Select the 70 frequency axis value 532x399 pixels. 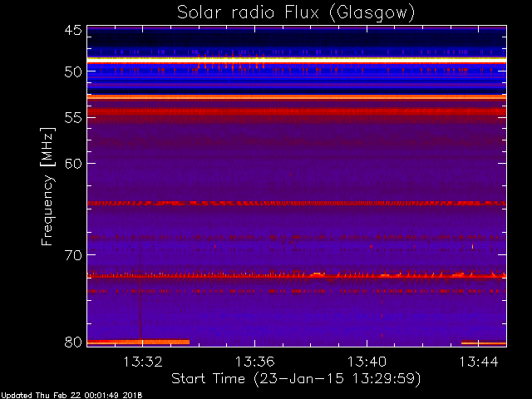[73, 255]
